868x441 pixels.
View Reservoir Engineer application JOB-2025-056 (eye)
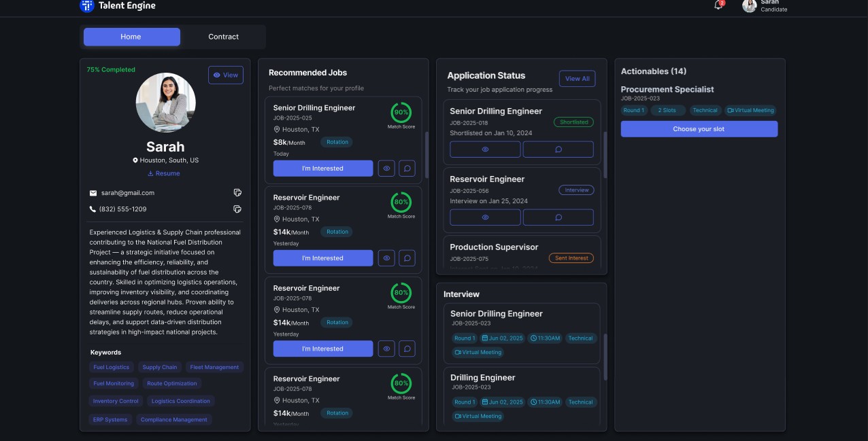485,217
